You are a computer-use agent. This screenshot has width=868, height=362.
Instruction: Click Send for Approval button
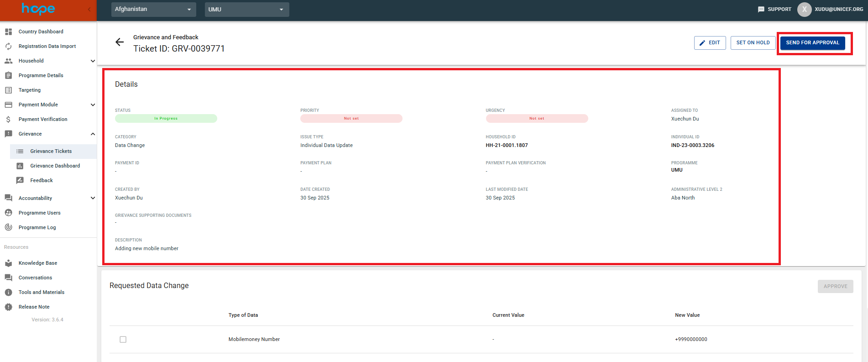[812, 43]
